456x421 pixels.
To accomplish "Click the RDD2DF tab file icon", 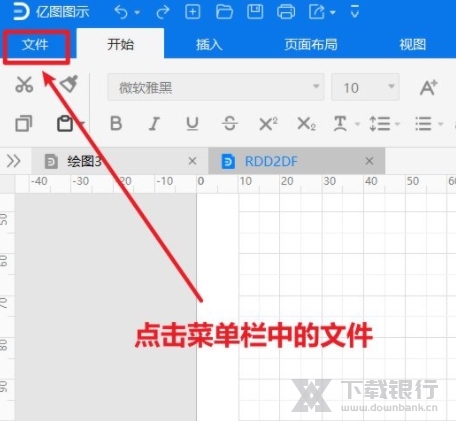I will pos(228,161).
